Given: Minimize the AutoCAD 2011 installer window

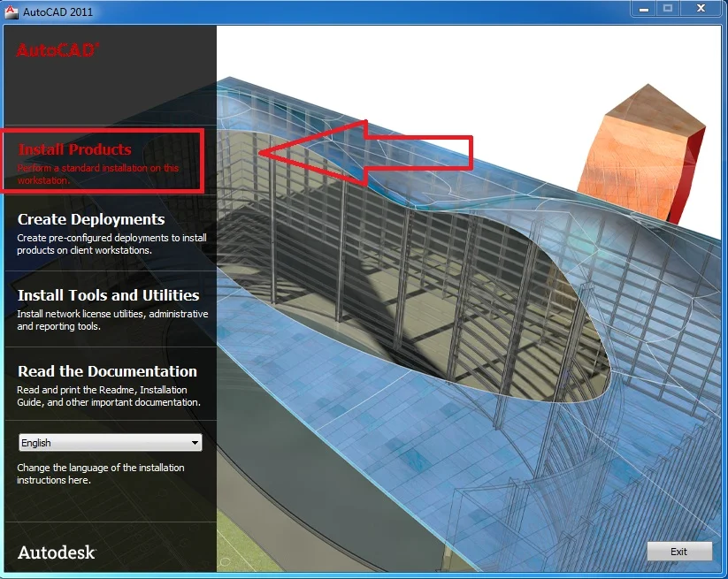Looking at the screenshot, I should click(643, 8).
